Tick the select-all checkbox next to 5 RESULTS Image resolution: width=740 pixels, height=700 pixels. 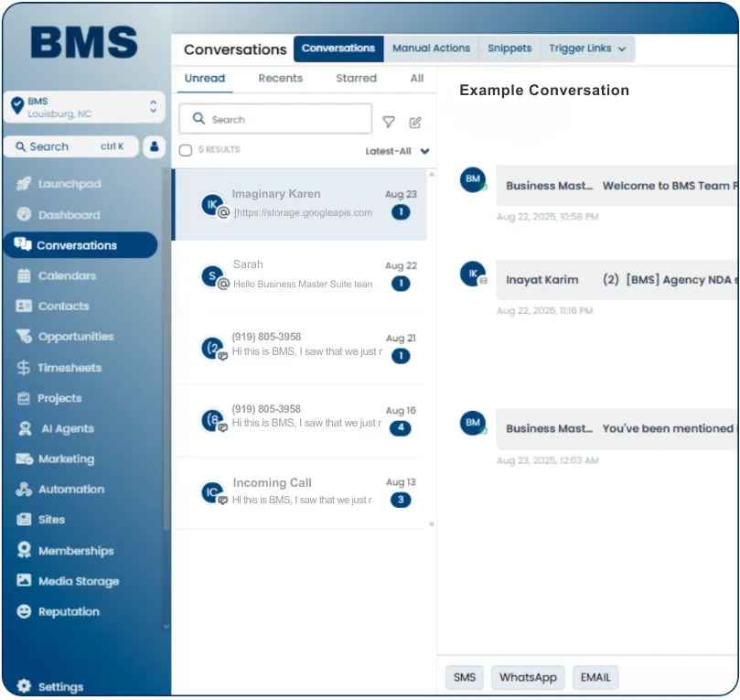pyautogui.click(x=186, y=150)
